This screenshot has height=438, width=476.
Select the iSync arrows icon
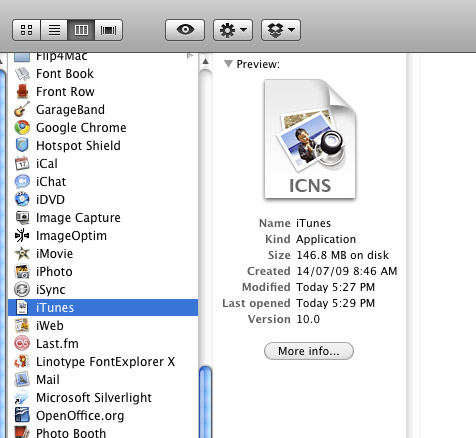click(22, 290)
